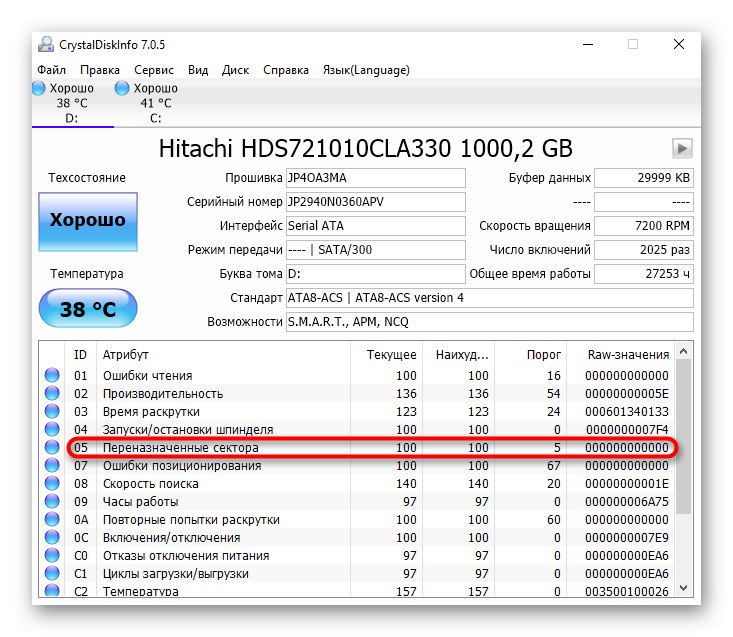733x637 pixels.
Task: Open the Сервис menu
Action: point(154,70)
